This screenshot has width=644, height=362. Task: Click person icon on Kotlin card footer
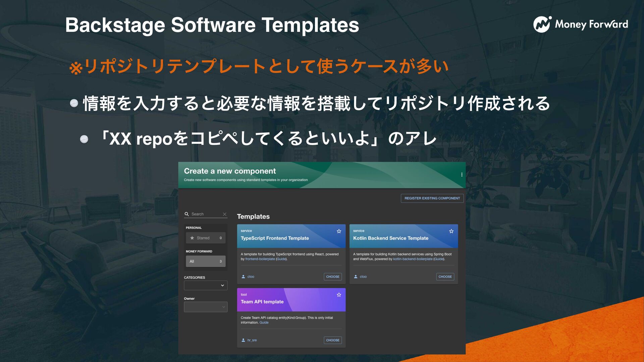(x=356, y=277)
